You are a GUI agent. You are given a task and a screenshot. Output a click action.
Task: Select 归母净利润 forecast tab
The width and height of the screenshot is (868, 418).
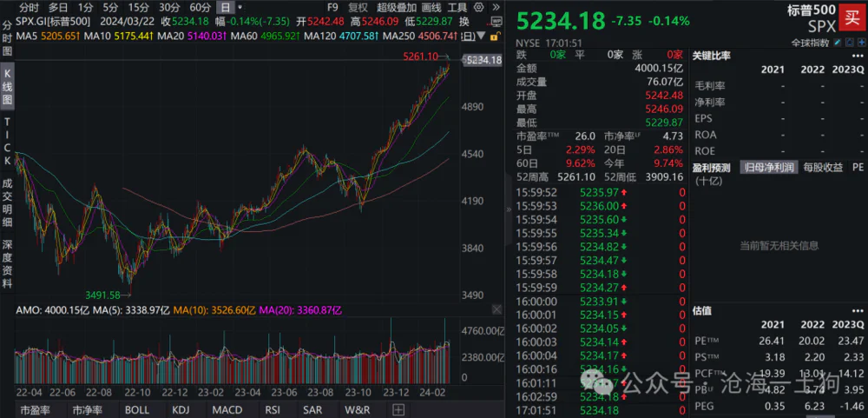769,168
